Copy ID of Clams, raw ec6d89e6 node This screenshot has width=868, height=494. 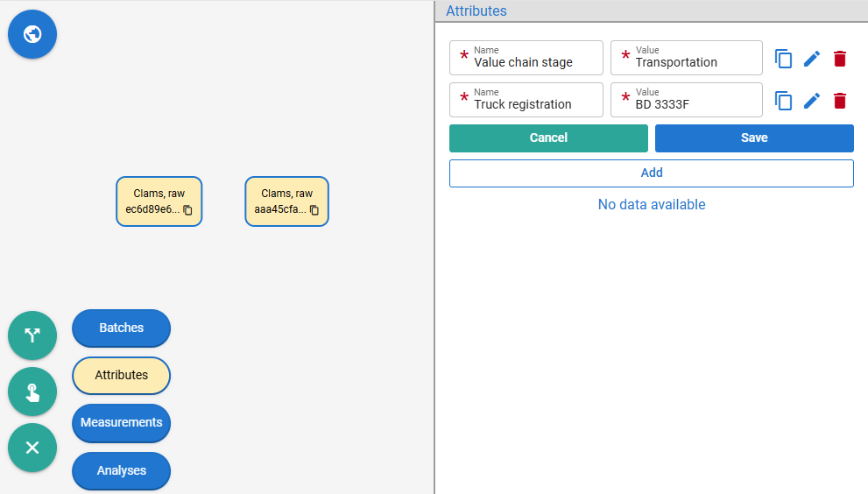tap(187, 210)
